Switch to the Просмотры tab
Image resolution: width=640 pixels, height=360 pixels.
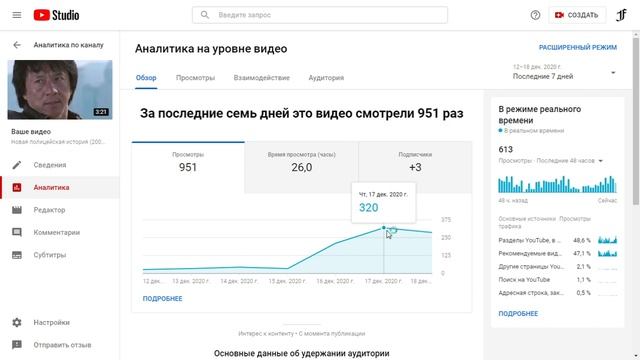pyautogui.click(x=196, y=78)
